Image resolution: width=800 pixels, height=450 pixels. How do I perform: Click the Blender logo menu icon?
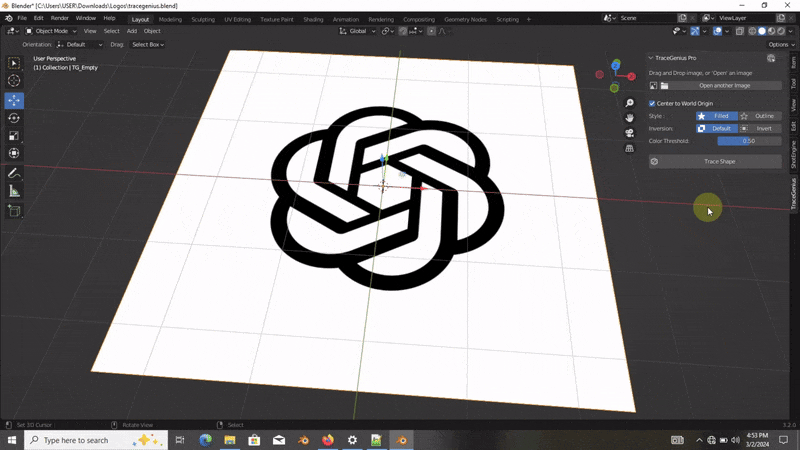click(8, 18)
